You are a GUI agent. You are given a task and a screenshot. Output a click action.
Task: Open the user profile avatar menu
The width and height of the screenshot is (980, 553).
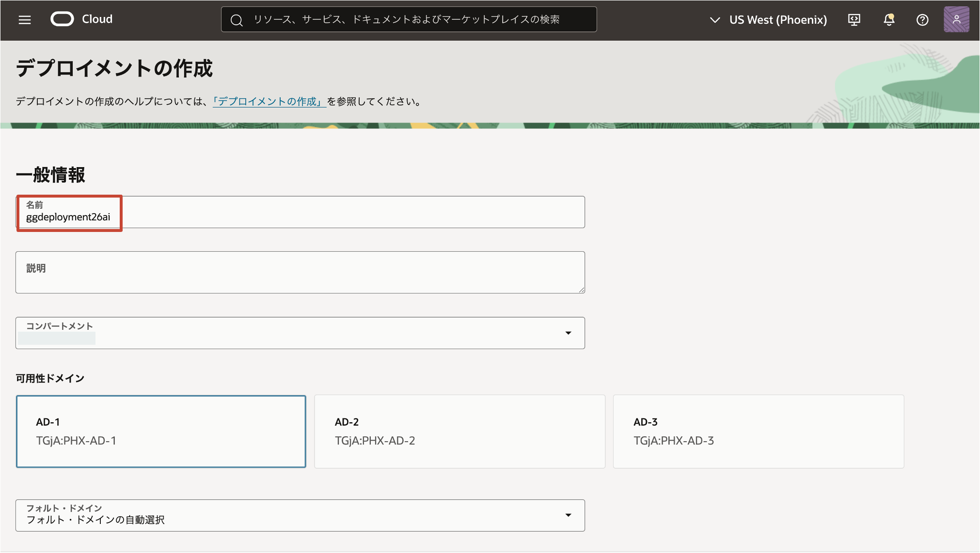pos(956,20)
